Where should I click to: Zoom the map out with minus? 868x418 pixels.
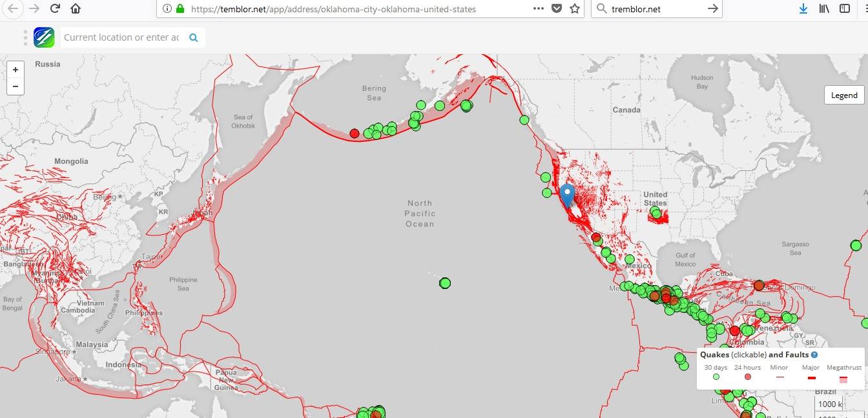15,86
